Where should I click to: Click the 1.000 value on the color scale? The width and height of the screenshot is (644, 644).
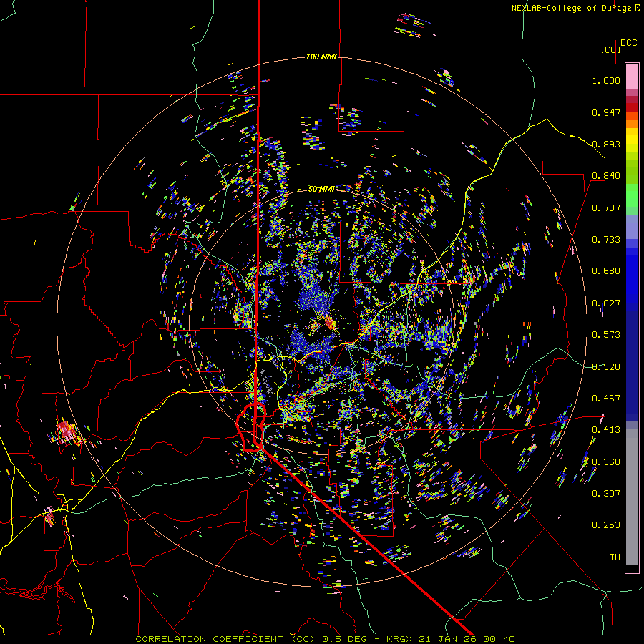[606, 80]
